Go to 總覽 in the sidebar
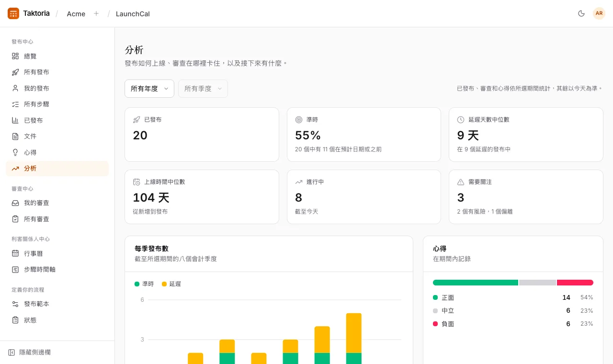 (57, 56)
